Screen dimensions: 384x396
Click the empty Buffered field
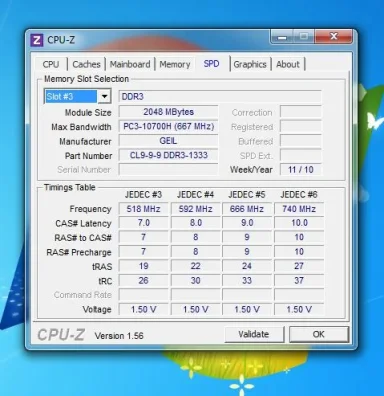[x=301, y=141]
